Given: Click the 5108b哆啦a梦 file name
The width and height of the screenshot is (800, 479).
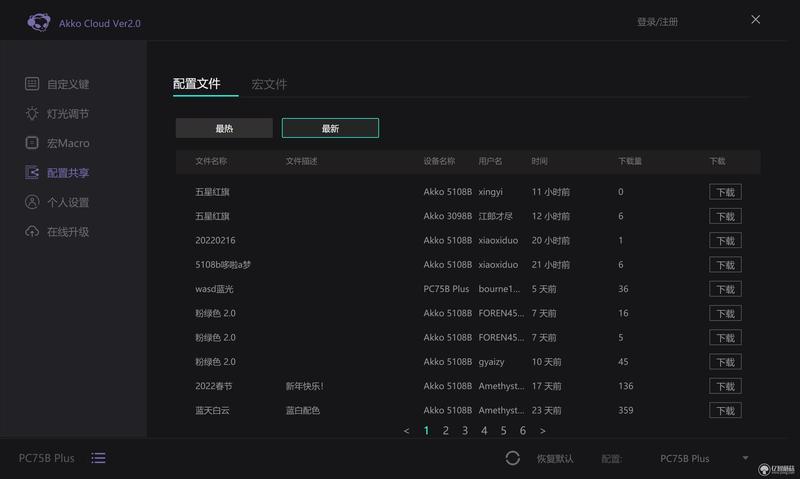Looking at the screenshot, I should click(222, 264).
